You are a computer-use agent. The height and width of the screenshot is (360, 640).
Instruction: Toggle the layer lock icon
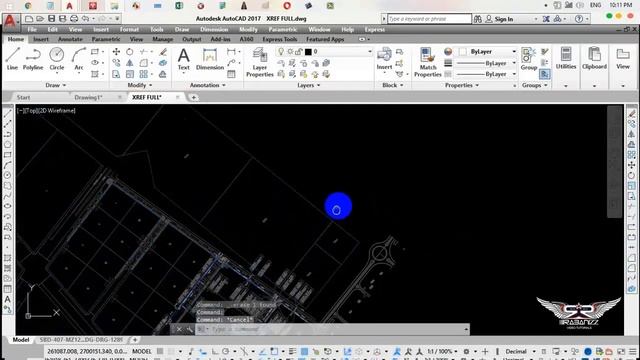pyautogui.click(x=299, y=51)
